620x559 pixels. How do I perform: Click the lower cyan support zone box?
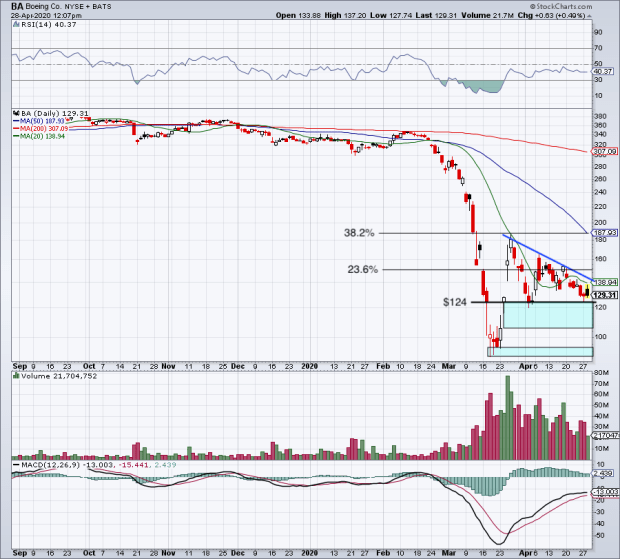pyautogui.click(x=540, y=352)
